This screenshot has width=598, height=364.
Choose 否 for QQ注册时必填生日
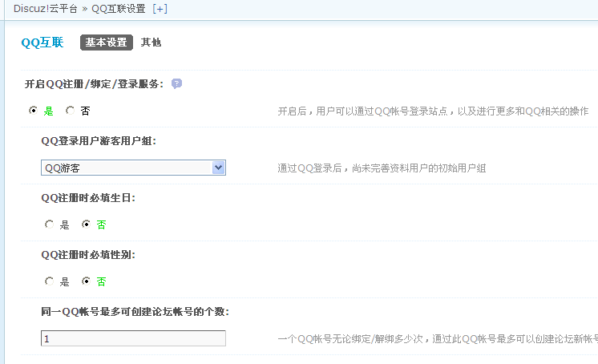coord(87,224)
